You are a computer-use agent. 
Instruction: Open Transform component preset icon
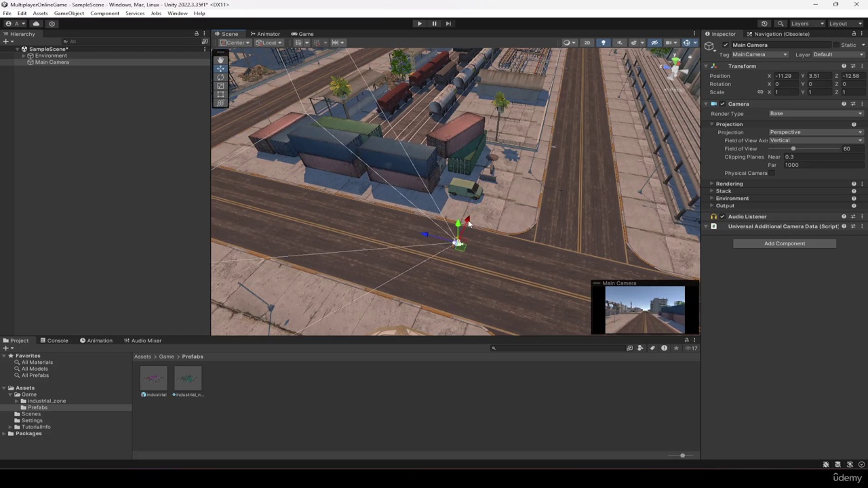pos(853,66)
